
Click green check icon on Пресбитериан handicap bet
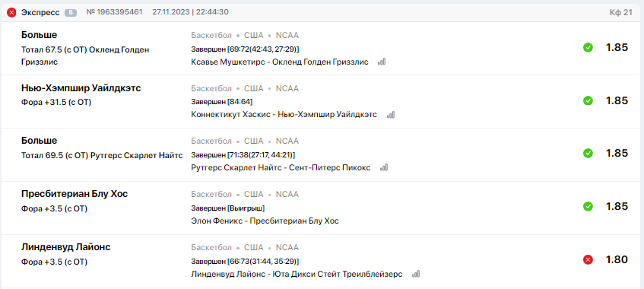[x=588, y=206]
